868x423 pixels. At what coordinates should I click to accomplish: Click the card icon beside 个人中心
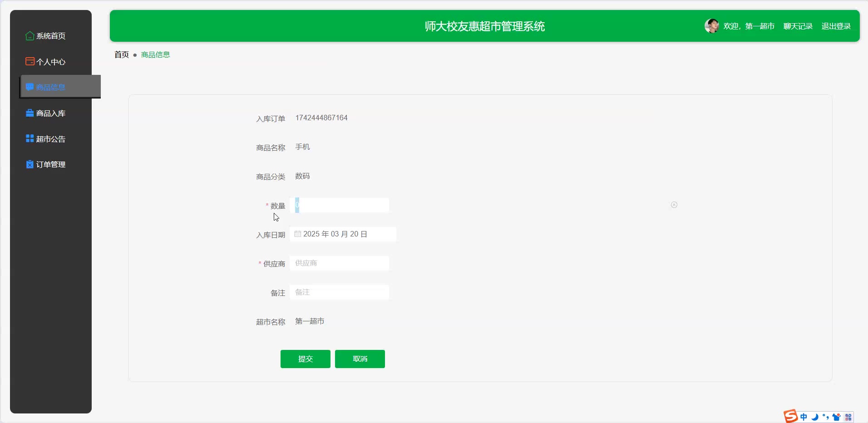coord(30,61)
